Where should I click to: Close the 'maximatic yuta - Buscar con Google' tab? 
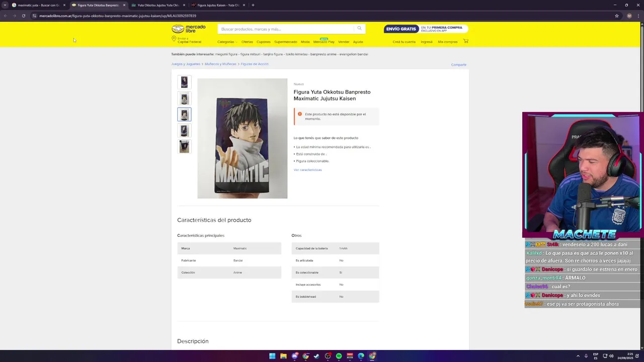pyautogui.click(x=64, y=5)
